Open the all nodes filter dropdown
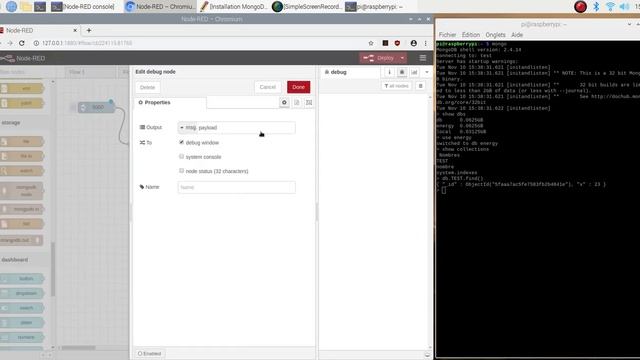This screenshot has width=640, height=360. [x=396, y=86]
